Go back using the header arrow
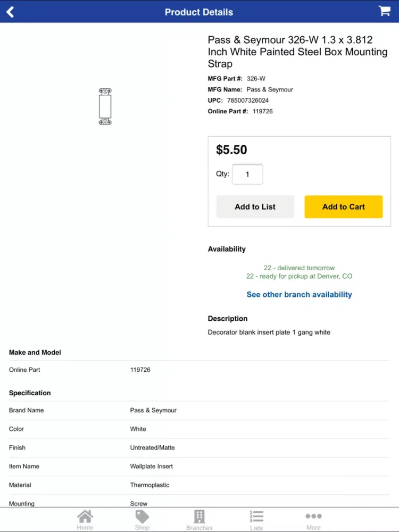399x532 pixels. (x=10, y=12)
